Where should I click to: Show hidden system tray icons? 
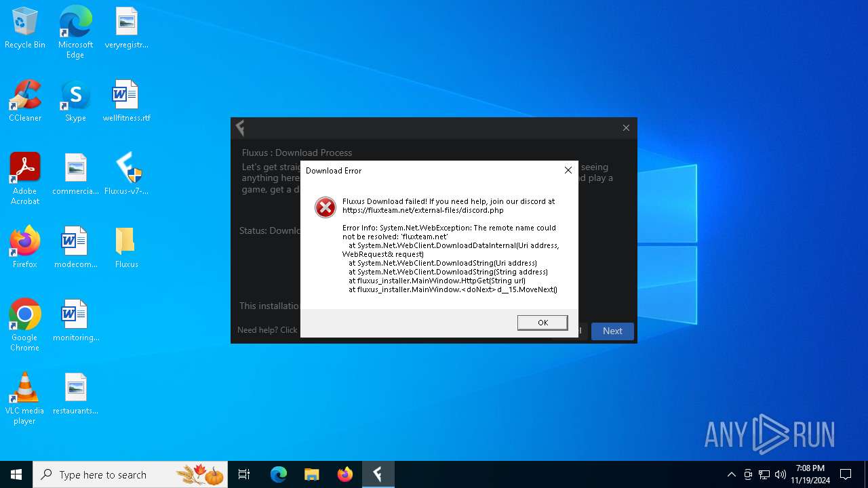[731, 474]
